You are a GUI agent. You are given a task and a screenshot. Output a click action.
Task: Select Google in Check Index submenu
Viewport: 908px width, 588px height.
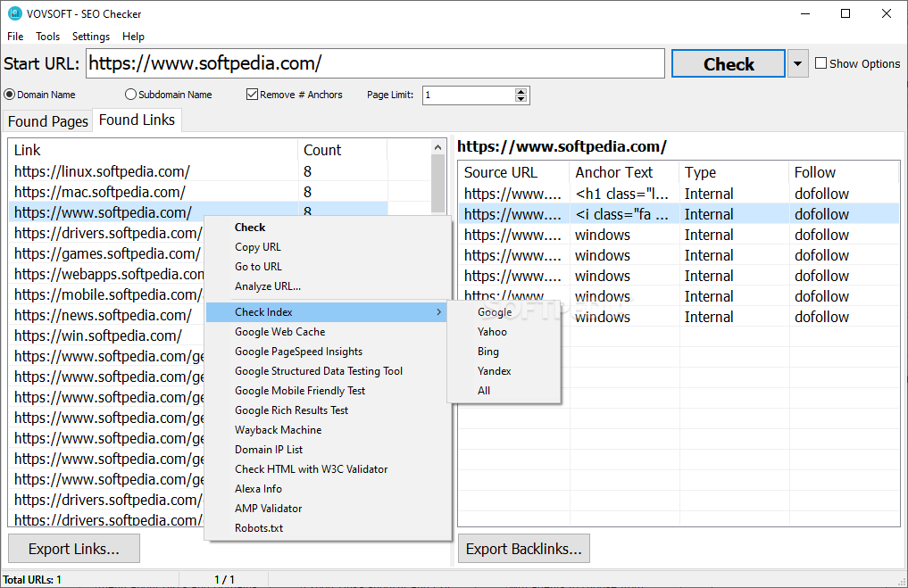click(x=504, y=312)
